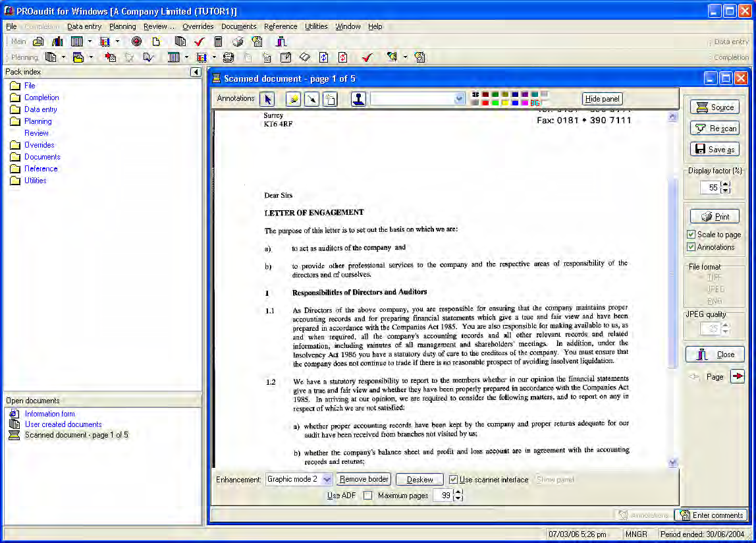
Task: Click the Hide panel button
Action: tap(602, 98)
